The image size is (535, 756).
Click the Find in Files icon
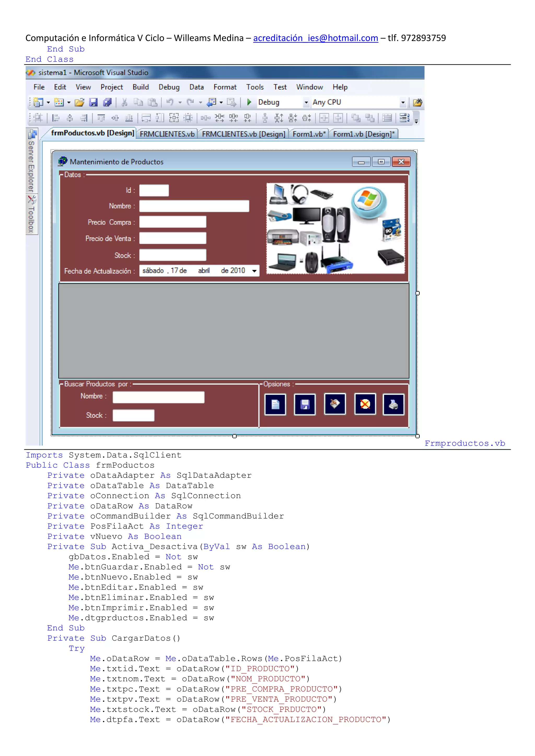click(417, 102)
